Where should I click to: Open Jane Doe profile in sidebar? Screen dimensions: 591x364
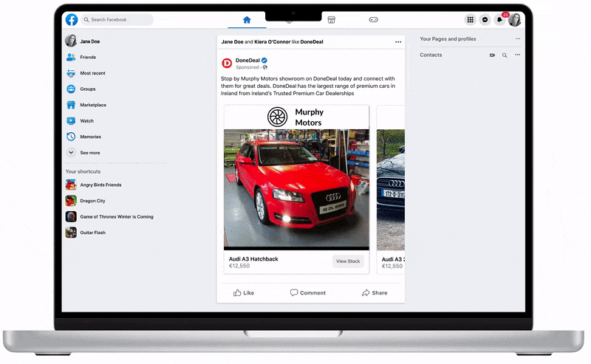(x=83, y=41)
